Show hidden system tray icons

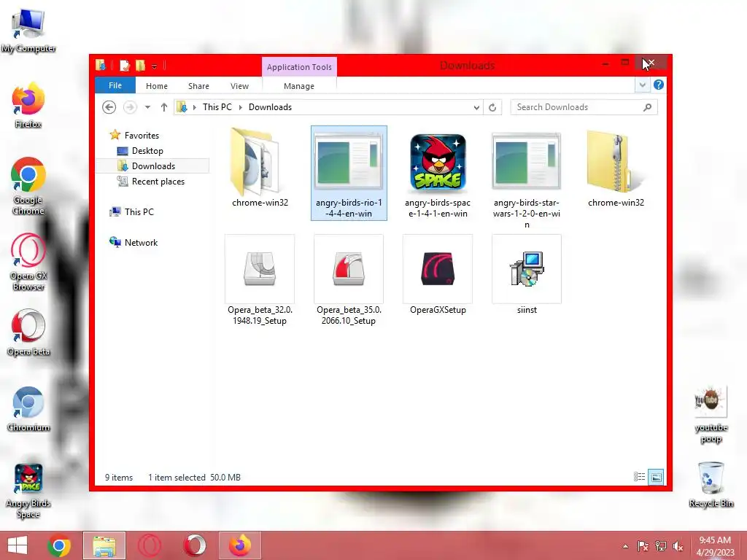[625, 546]
